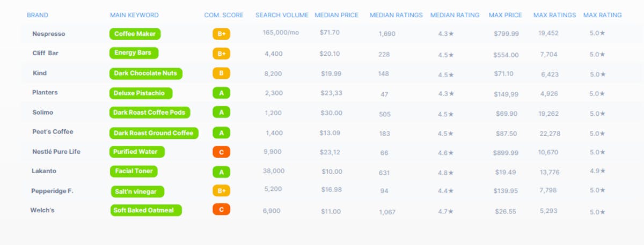
Task: Select the Cliff Bar brand name
Action: click(x=46, y=53)
